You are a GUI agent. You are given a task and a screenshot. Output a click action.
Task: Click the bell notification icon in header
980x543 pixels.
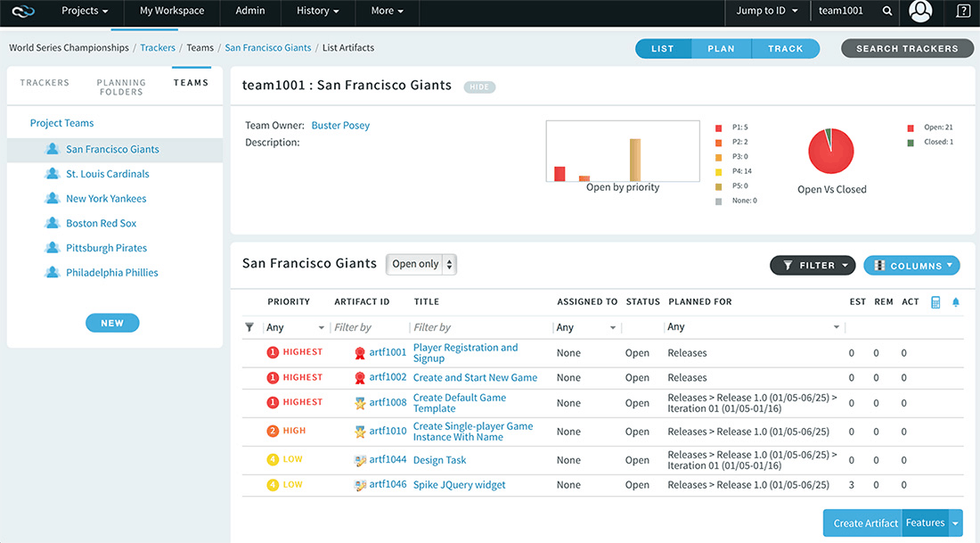coord(956,302)
